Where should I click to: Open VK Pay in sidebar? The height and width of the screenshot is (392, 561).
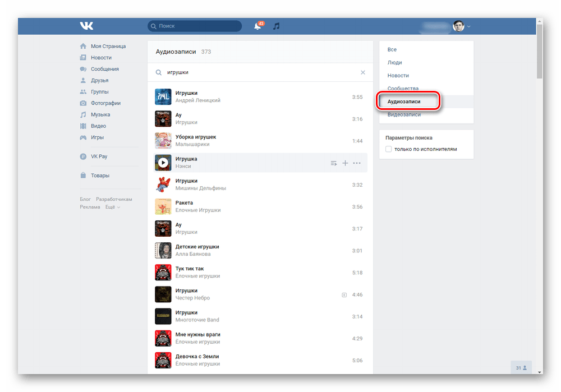99,156
